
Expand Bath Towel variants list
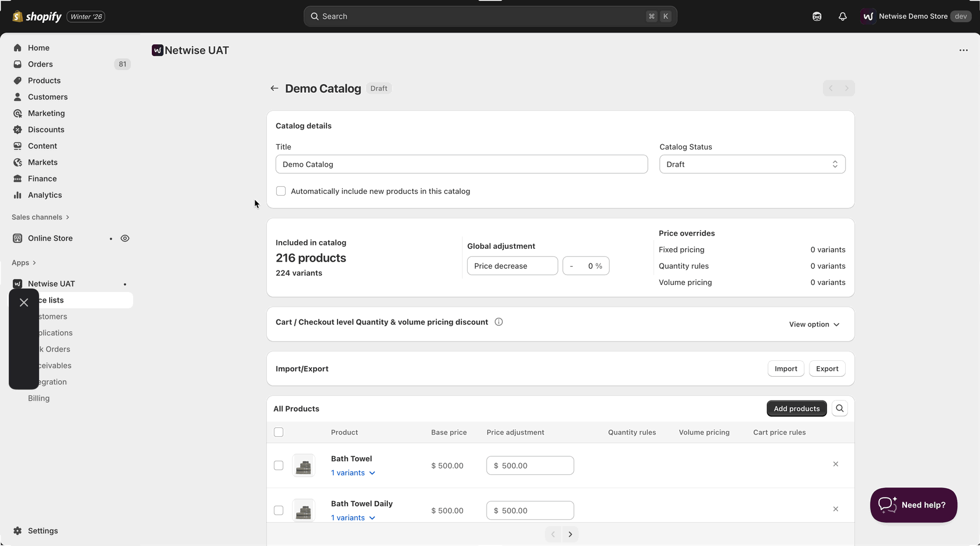click(x=353, y=473)
